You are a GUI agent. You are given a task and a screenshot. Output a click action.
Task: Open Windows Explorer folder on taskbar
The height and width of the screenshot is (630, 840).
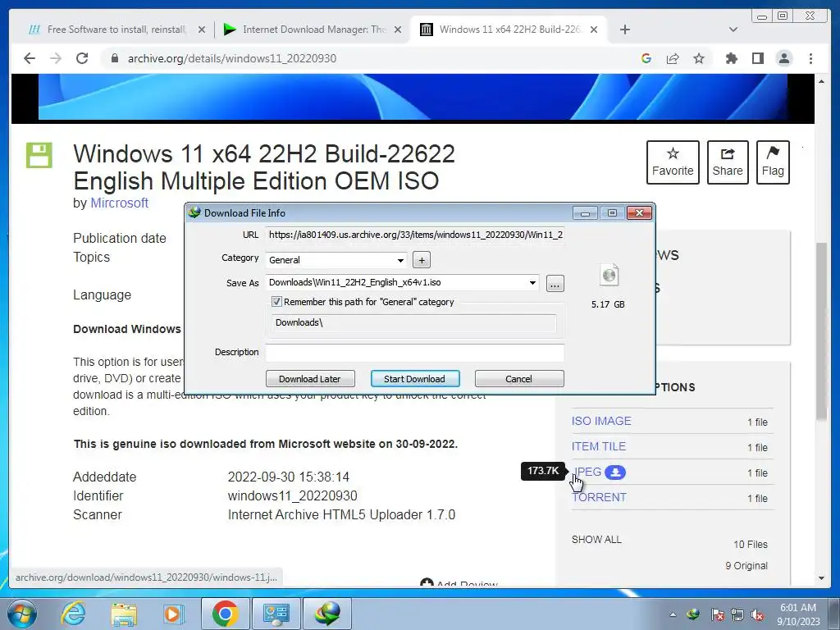click(124, 614)
